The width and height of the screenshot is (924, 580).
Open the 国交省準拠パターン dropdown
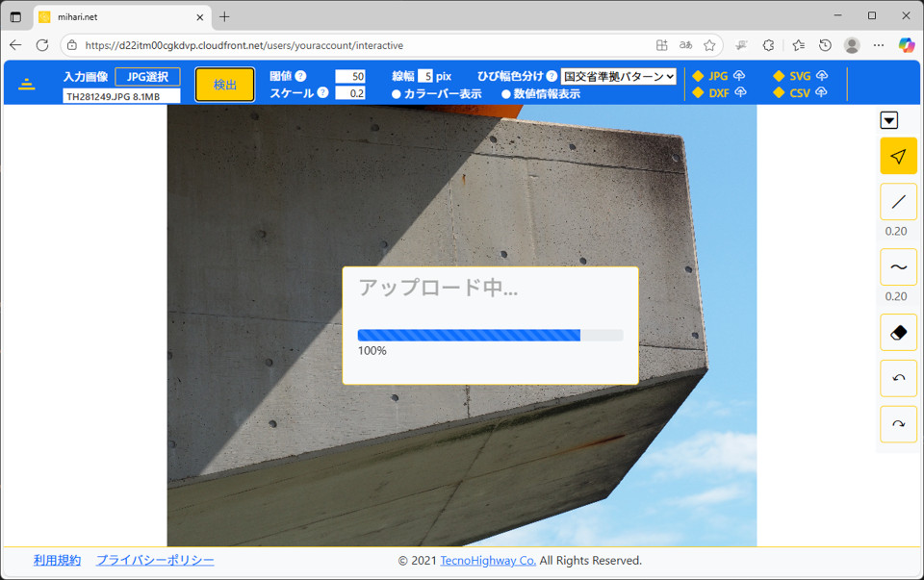pos(619,76)
